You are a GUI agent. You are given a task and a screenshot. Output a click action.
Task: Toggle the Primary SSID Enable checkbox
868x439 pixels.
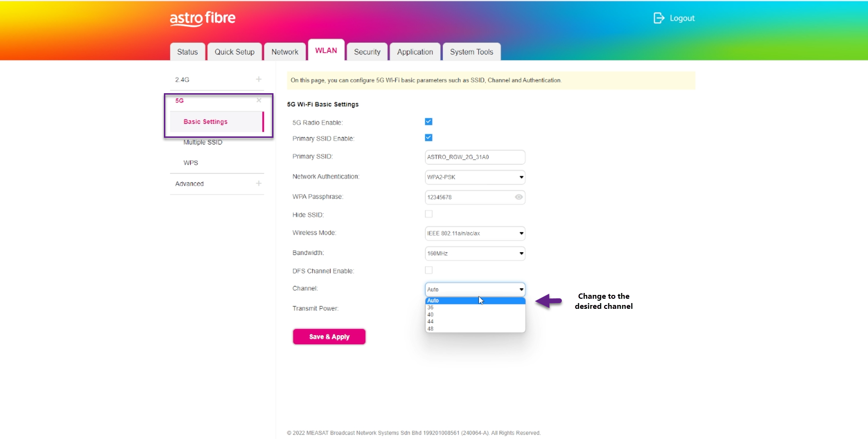click(429, 138)
